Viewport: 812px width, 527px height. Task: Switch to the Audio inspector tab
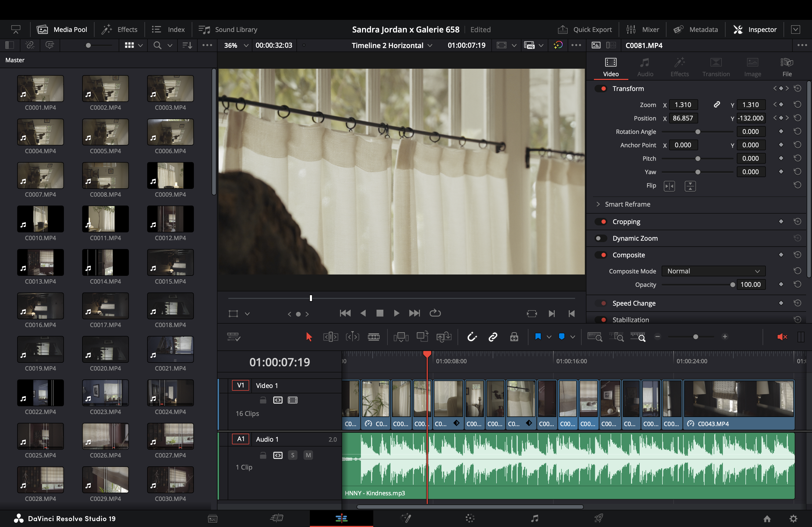click(x=645, y=67)
